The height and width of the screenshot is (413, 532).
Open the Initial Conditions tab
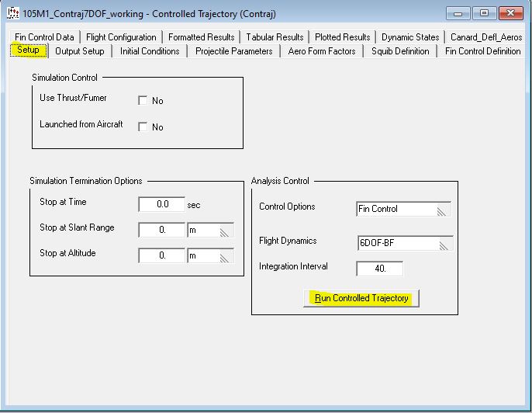coord(150,51)
